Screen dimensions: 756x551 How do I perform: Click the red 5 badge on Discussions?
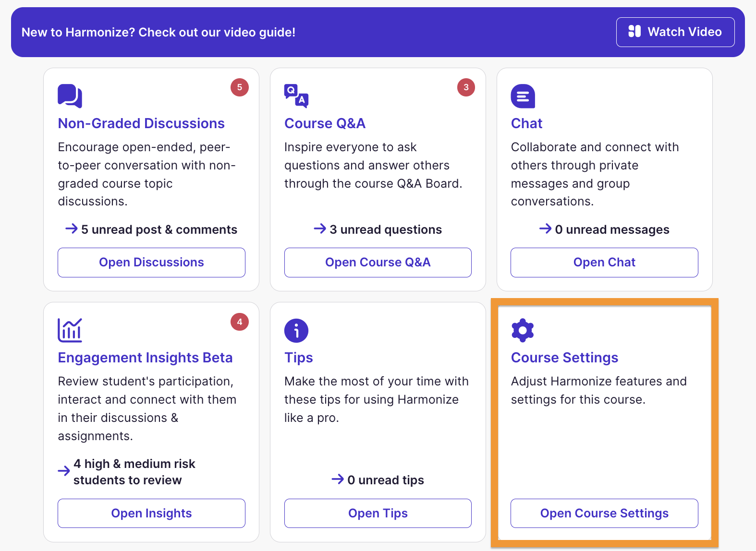pyautogui.click(x=240, y=87)
